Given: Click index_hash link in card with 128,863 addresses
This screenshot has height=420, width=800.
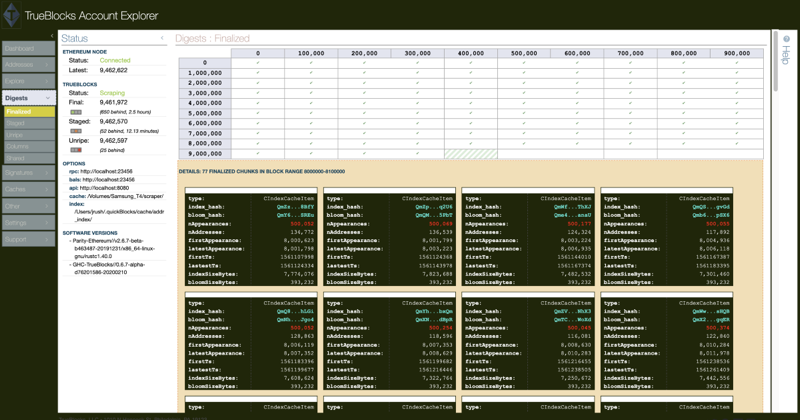Looking at the screenshot, I should (295, 311).
